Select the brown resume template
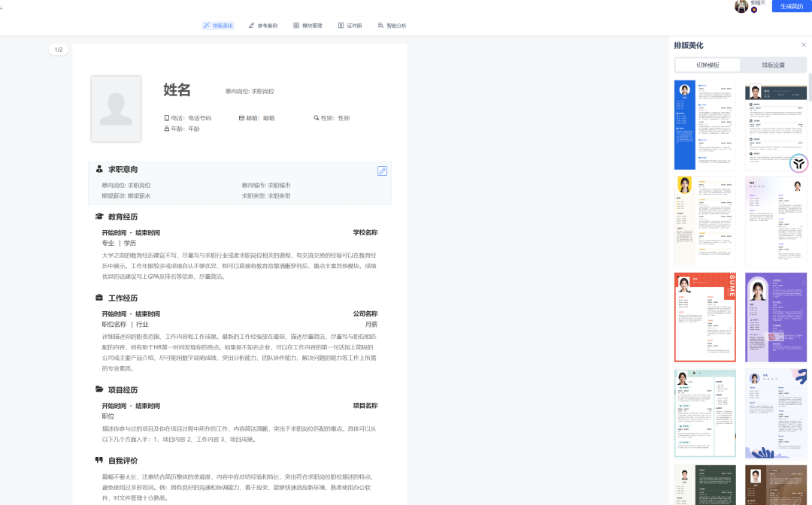 (776, 485)
